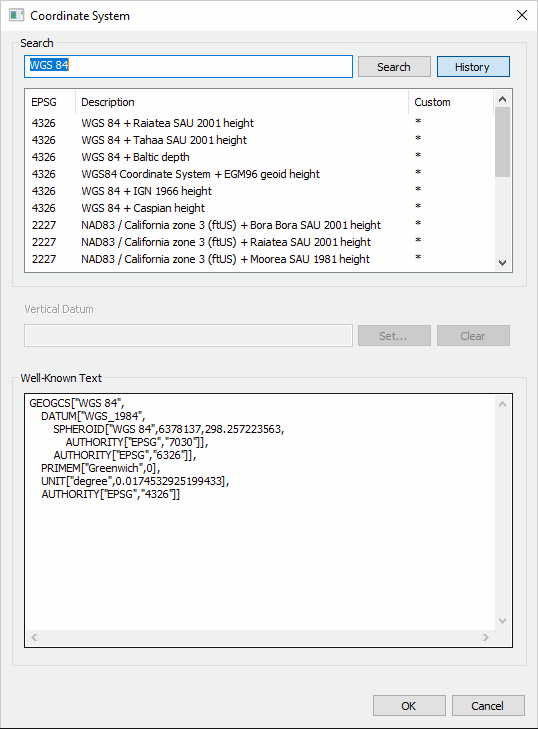Click the Search button
Screen dimensions: 538x729
394,67
